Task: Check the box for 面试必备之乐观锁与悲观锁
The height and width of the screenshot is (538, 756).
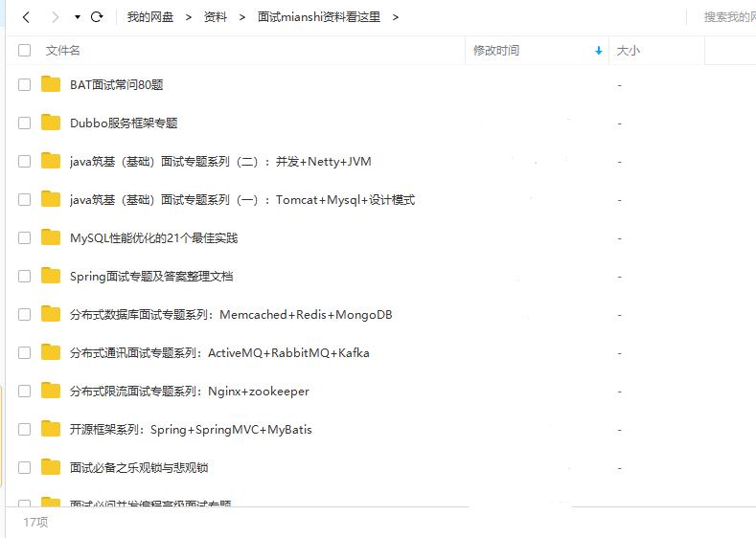Action: [x=24, y=468]
